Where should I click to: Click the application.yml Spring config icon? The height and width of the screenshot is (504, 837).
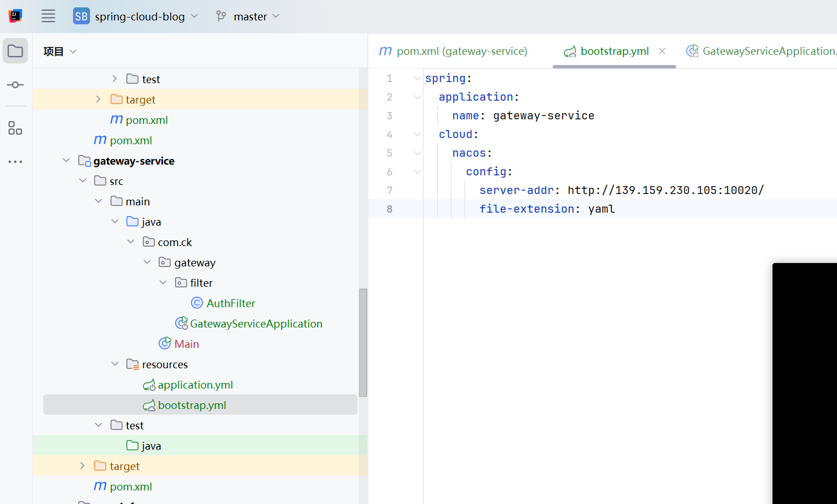149,385
